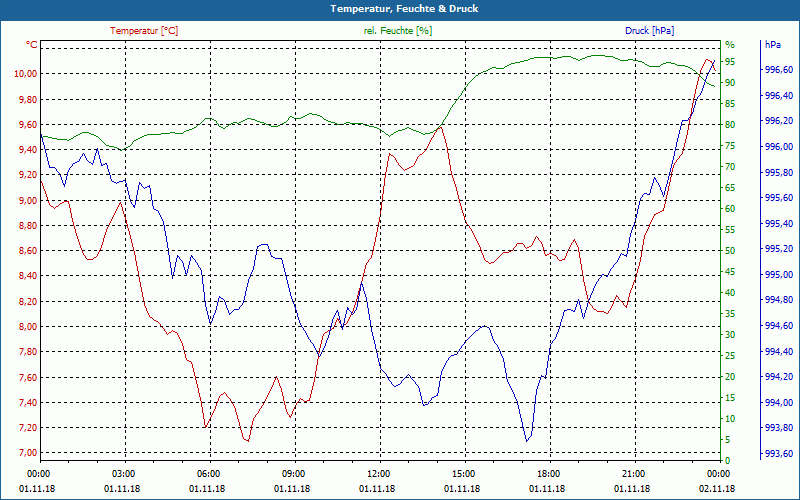Click the '09:00' time axis label

293,473
